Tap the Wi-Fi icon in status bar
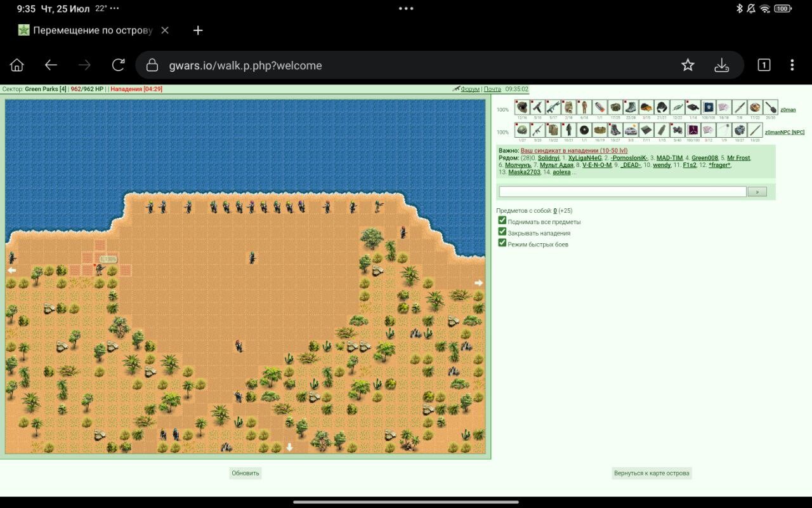This screenshot has height=508, width=812. coord(764,9)
